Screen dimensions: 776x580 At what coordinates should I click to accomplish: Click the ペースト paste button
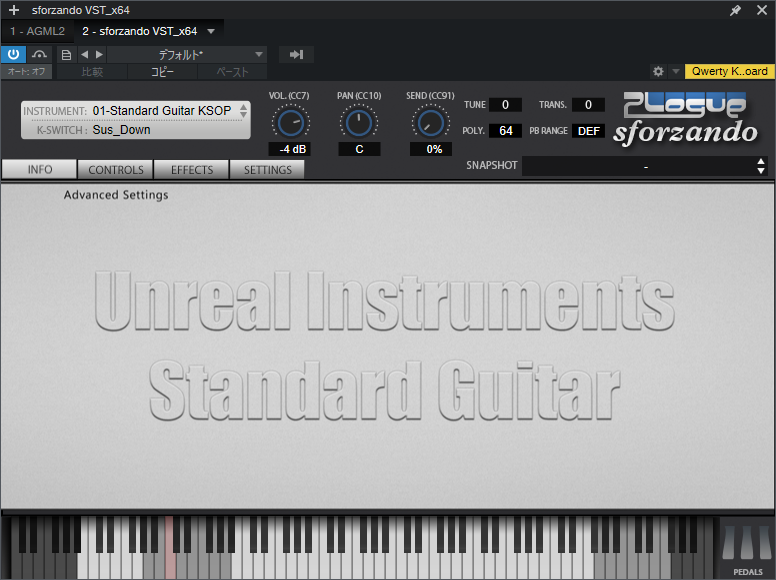click(x=232, y=72)
